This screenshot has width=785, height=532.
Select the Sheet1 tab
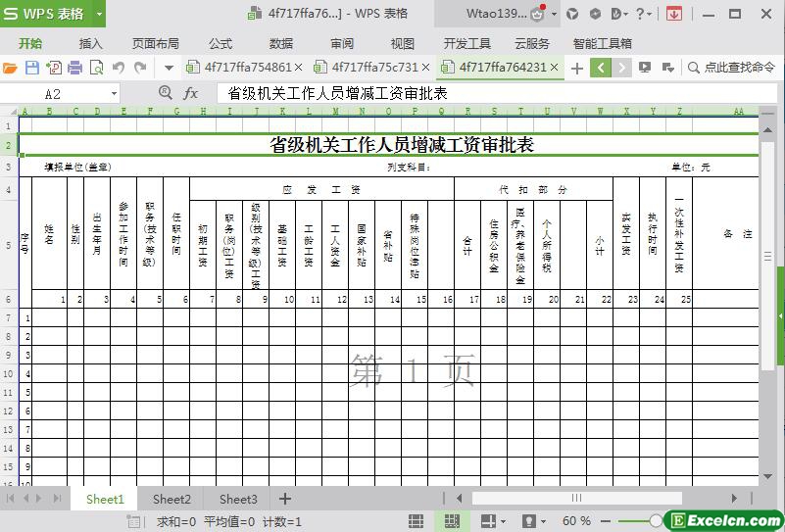click(x=105, y=499)
